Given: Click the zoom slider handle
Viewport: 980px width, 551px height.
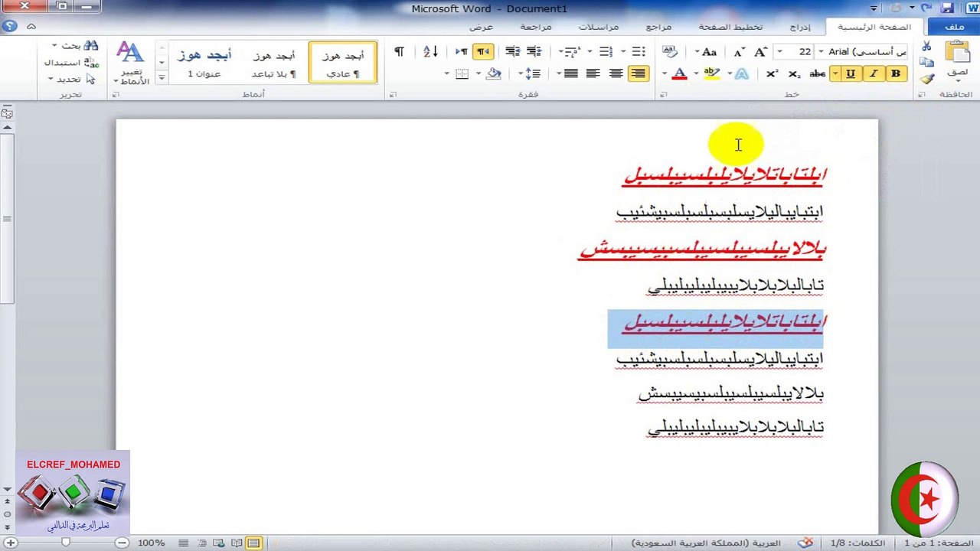Looking at the screenshot, I should point(66,543).
